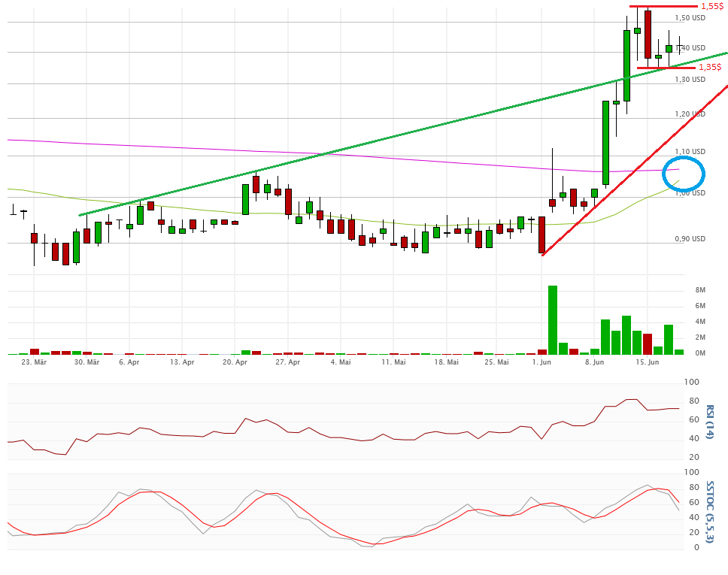Viewport: 728px width, 575px height.
Task: Click the large red candle at 1. Jun
Action: point(541,235)
